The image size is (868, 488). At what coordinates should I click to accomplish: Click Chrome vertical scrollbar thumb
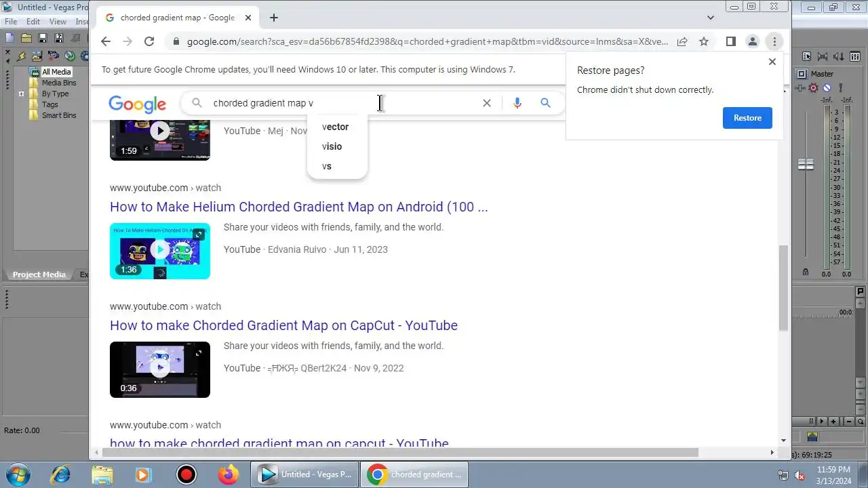pos(784,288)
